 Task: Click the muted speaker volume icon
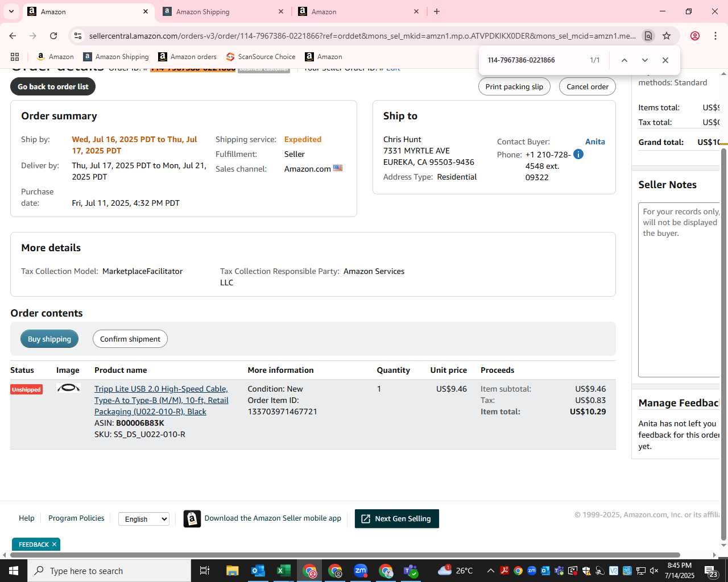(654, 571)
